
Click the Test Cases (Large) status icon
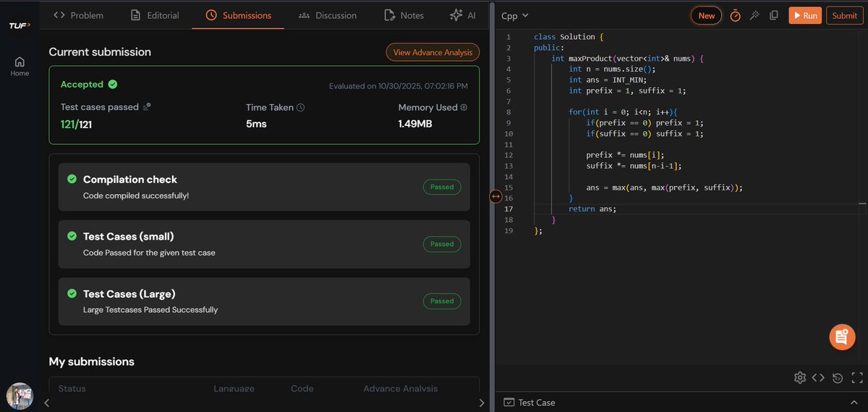(x=72, y=293)
